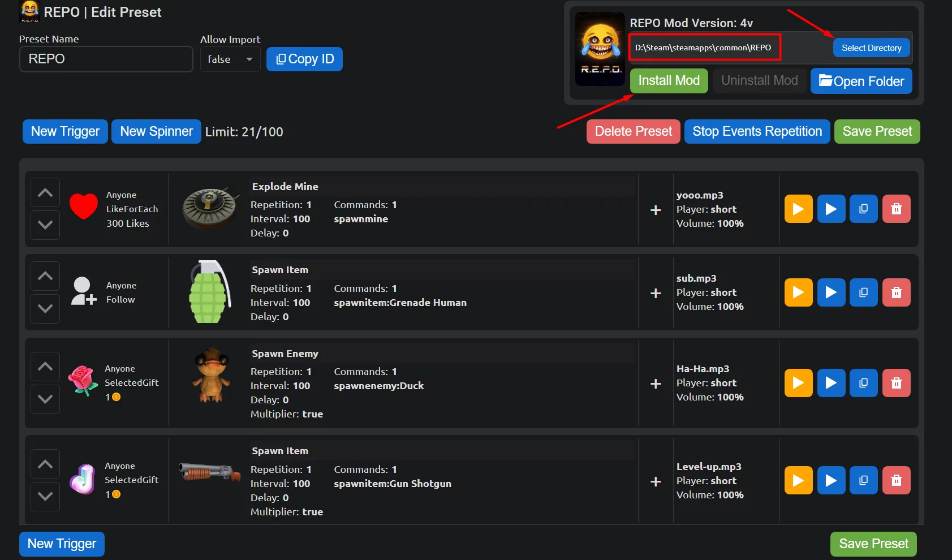Click the orange play button for Spawn Enemy Duck
The height and width of the screenshot is (560, 952).
(798, 383)
